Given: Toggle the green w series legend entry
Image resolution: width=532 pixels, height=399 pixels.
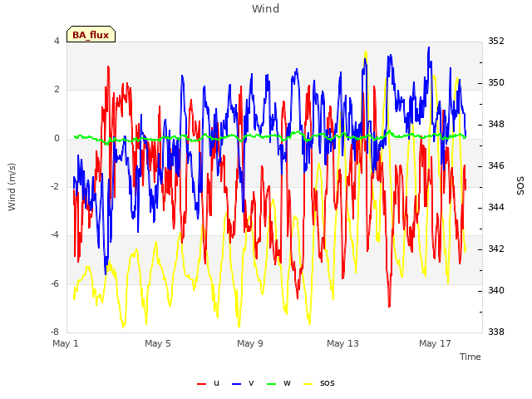Looking at the screenshot, I should tap(278, 383).
